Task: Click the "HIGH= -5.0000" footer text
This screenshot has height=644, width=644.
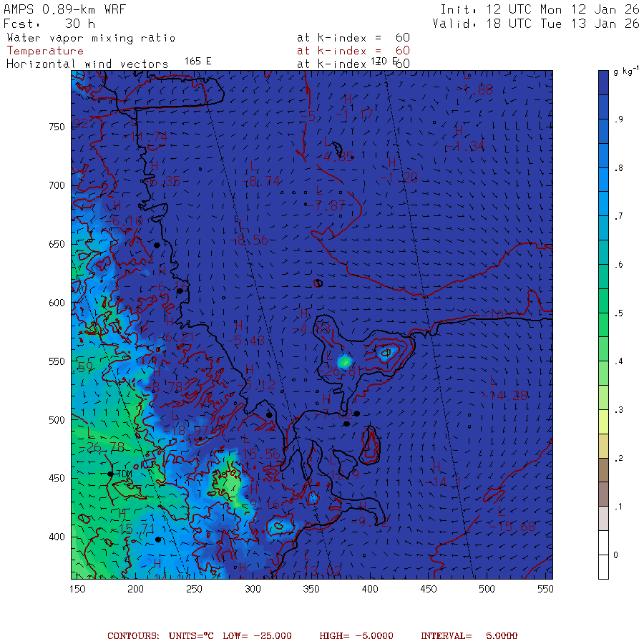Action: coord(356,636)
